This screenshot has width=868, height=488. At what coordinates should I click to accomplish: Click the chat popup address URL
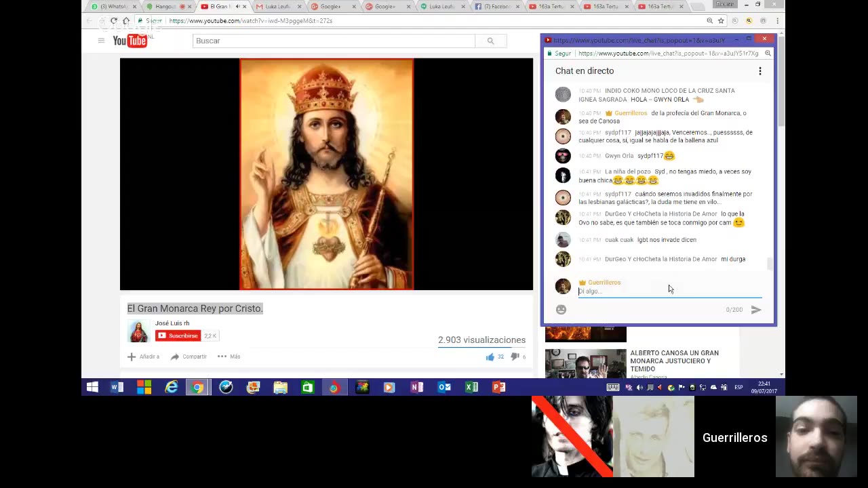pos(668,54)
